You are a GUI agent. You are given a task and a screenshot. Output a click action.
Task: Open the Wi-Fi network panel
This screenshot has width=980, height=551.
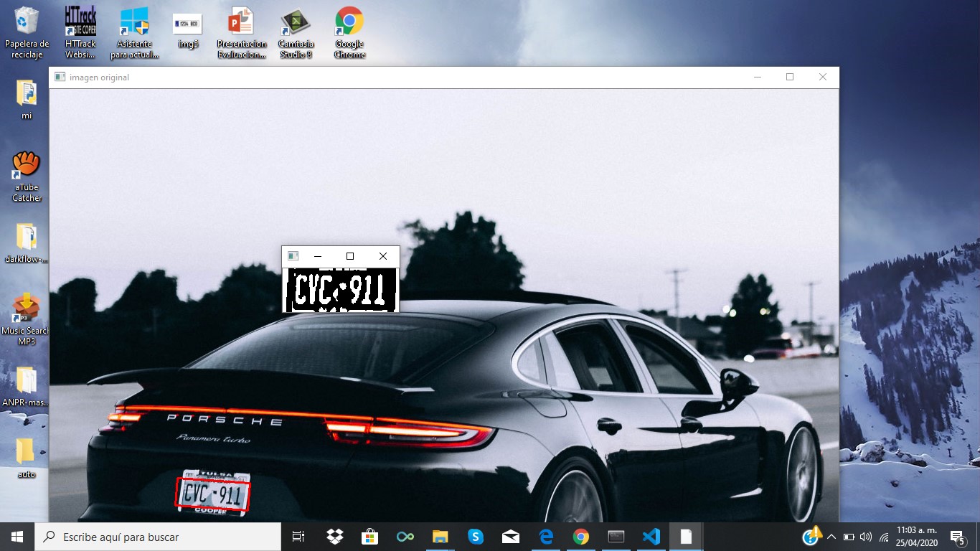click(884, 537)
